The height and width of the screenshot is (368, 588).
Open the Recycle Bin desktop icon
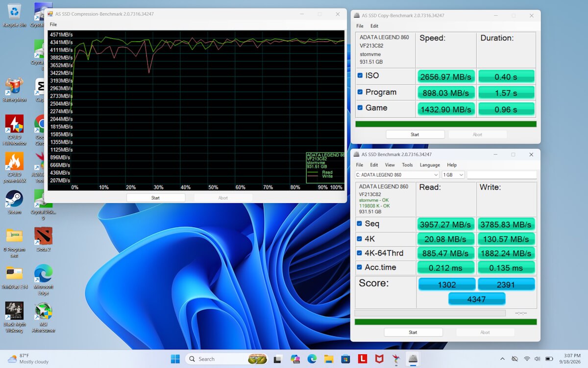(x=14, y=15)
